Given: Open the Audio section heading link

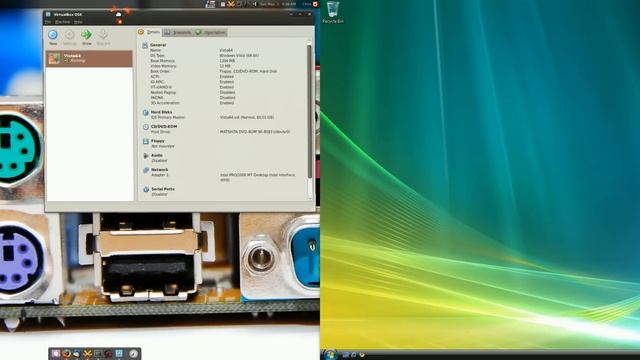Looking at the screenshot, I should pyautogui.click(x=157, y=155).
